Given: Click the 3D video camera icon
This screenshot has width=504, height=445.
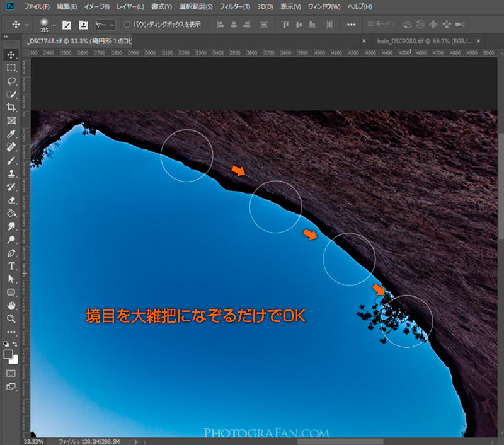Looking at the screenshot, I should coord(460,25).
